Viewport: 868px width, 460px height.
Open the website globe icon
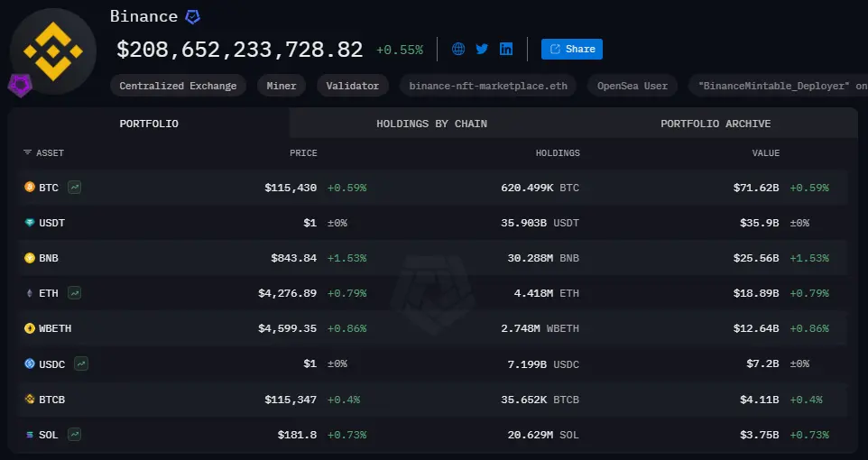[458, 49]
